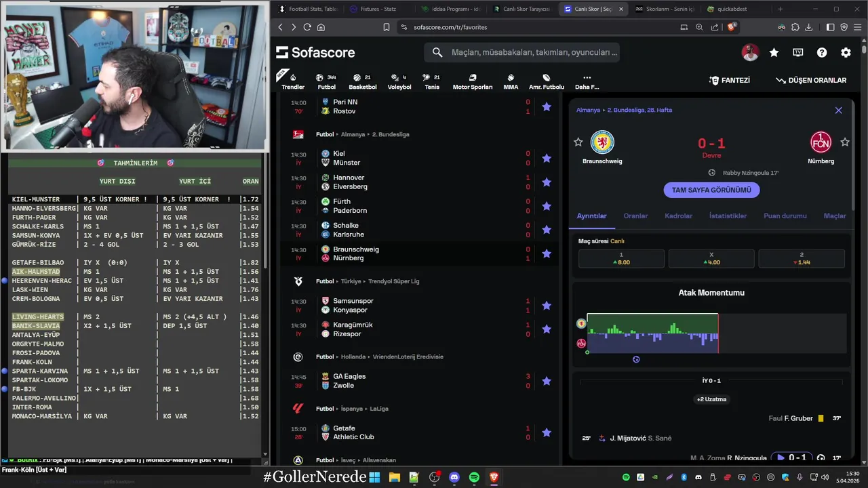Open the Kadrolar tab
Screen dimensions: 868x488
pyautogui.click(x=678, y=216)
